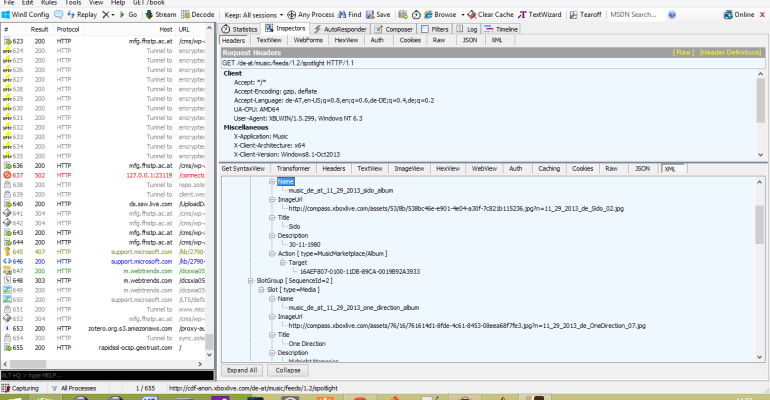Open the TextWizard tool

pyautogui.click(x=540, y=15)
